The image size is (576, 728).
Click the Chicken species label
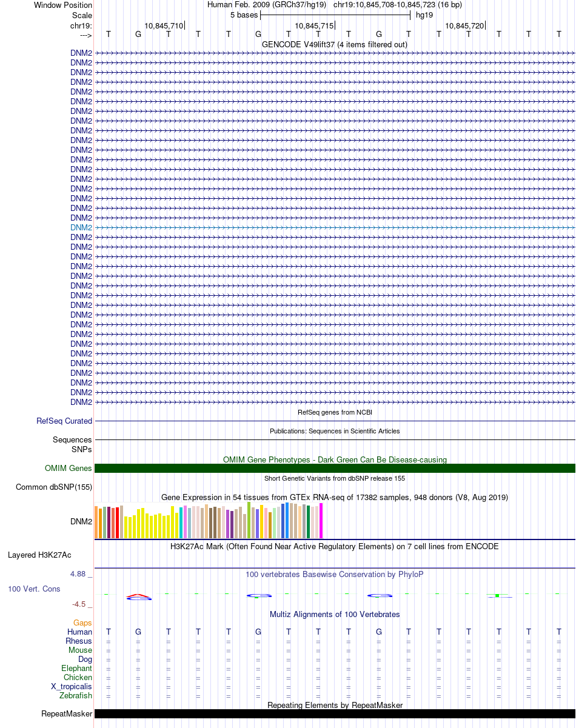click(78, 677)
